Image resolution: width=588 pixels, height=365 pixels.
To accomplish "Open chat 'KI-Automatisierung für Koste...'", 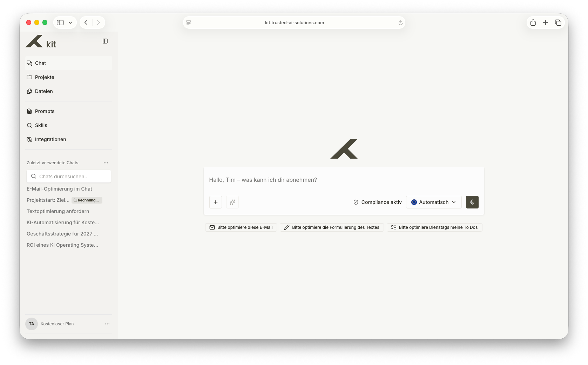I will 63,223.
